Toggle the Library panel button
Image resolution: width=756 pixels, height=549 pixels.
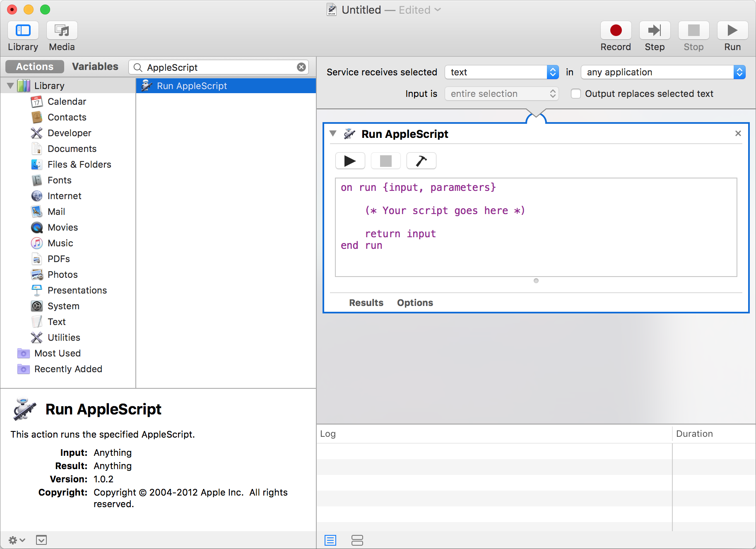click(23, 31)
